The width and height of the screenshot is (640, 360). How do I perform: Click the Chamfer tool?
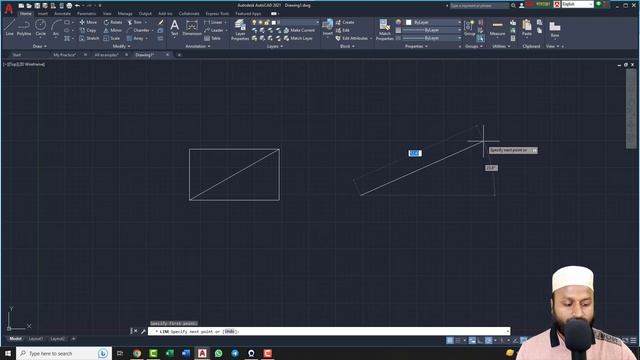[x=138, y=30]
